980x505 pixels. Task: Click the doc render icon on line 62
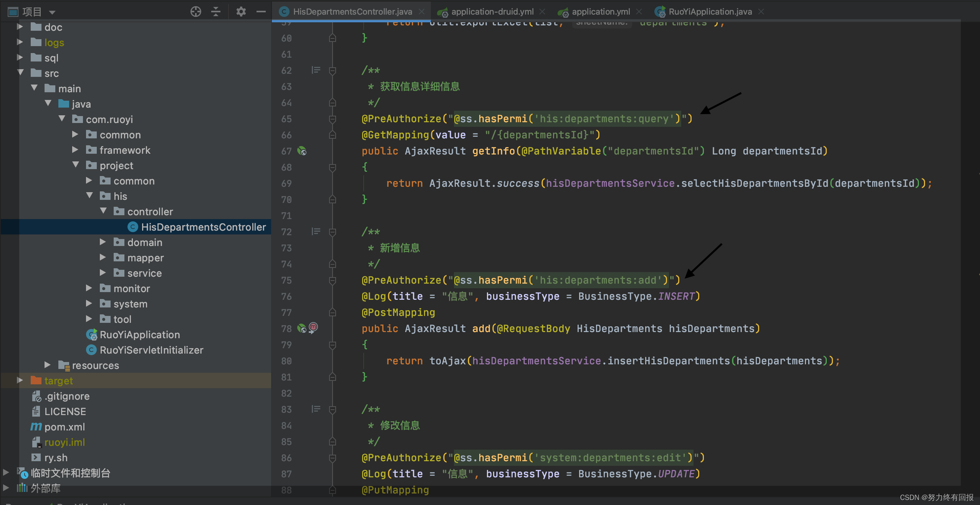point(316,70)
